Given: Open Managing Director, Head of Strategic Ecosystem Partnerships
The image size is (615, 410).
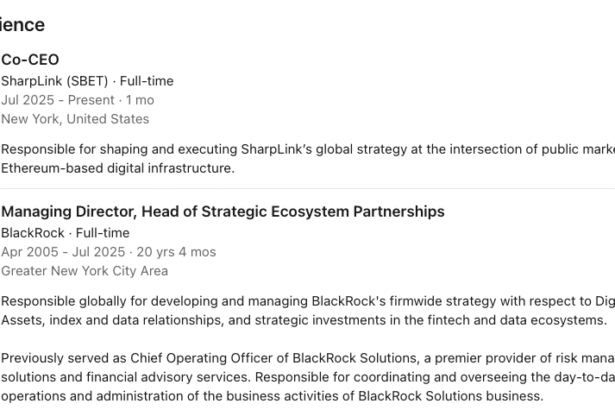Looking at the screenshot, I should (223, 212).
